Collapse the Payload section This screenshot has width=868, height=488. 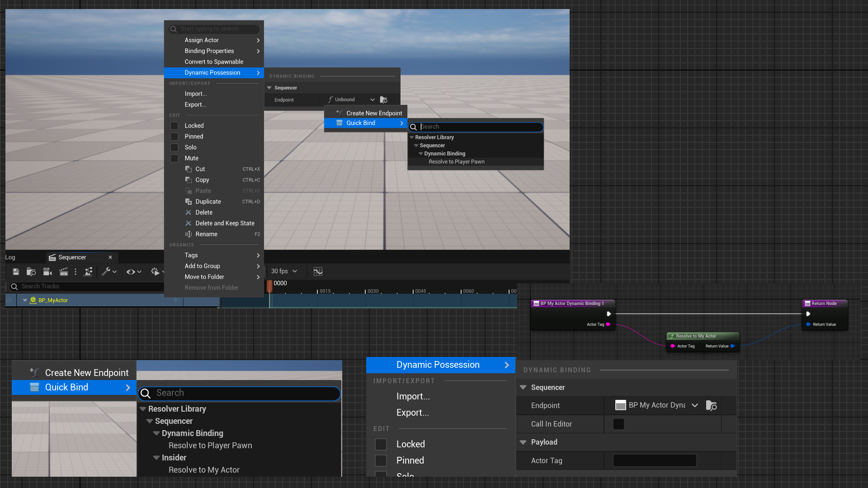[523, 442]
